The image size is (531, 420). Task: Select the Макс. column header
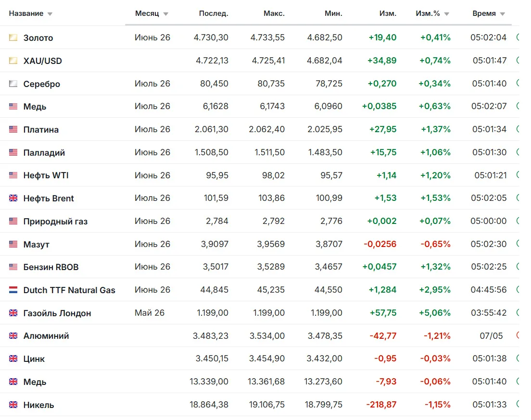[274, 13]
